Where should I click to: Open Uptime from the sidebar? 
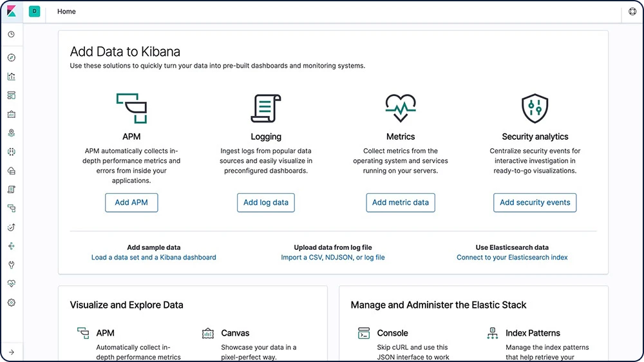pos(12,227)
